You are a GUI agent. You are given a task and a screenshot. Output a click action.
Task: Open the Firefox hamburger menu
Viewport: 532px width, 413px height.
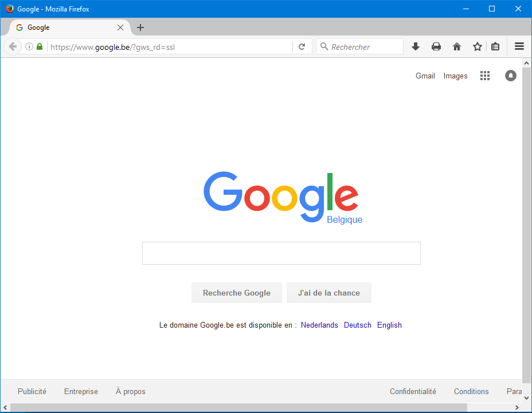519,46
